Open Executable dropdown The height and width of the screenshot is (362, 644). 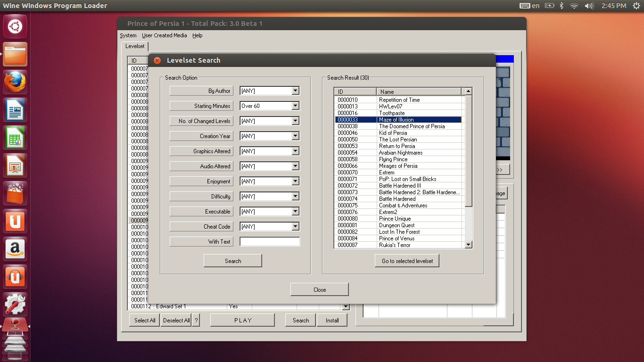tap(295, 212)
